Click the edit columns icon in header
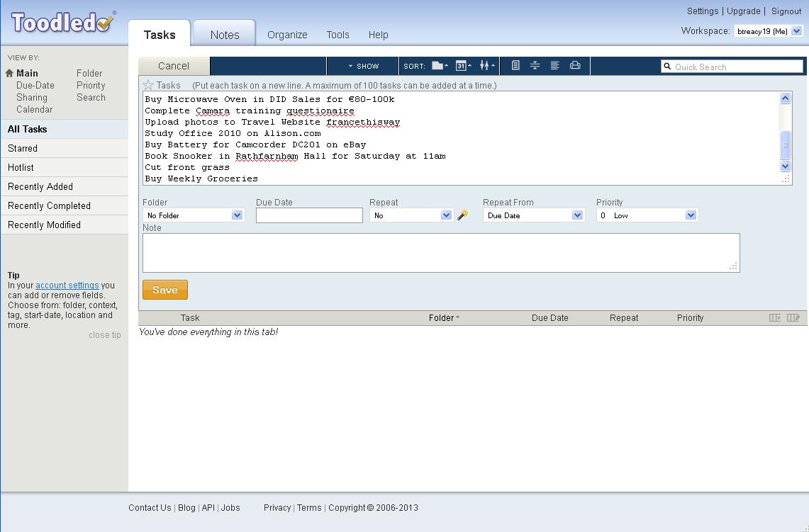Screen dimensions: 809x532 (793, 317)
